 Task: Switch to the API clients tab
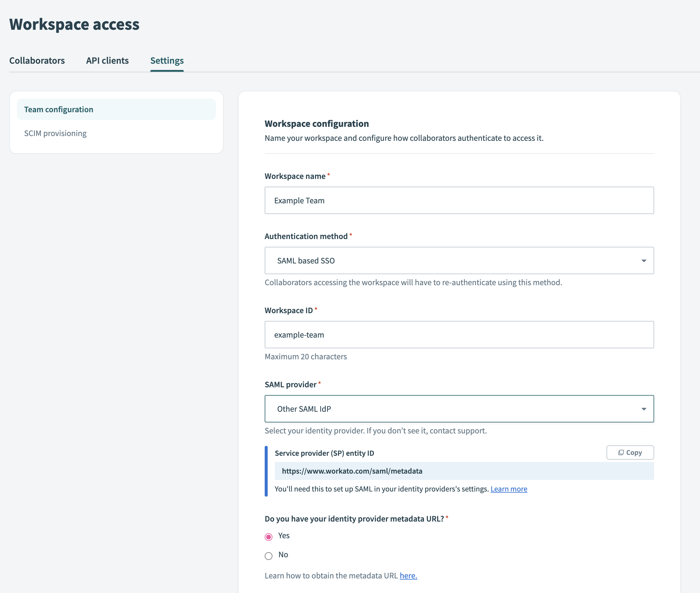coord(107,60)
